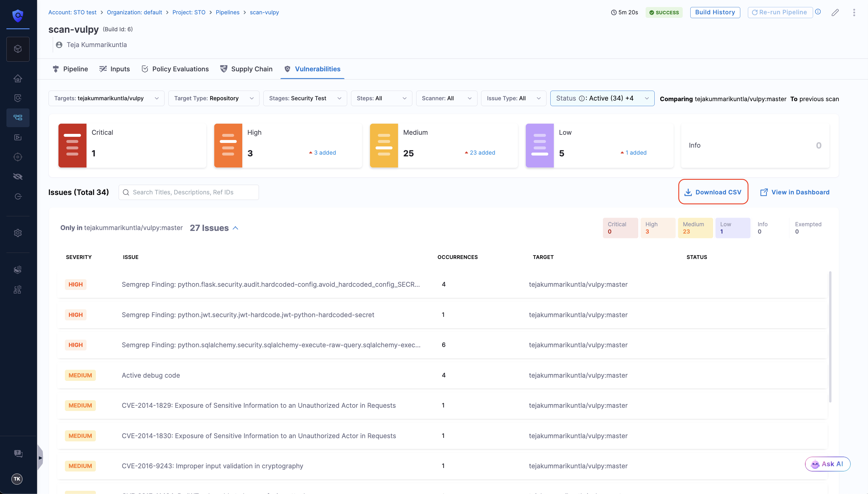Click the info icon beside Re-run Pipeline

[818, 12]
